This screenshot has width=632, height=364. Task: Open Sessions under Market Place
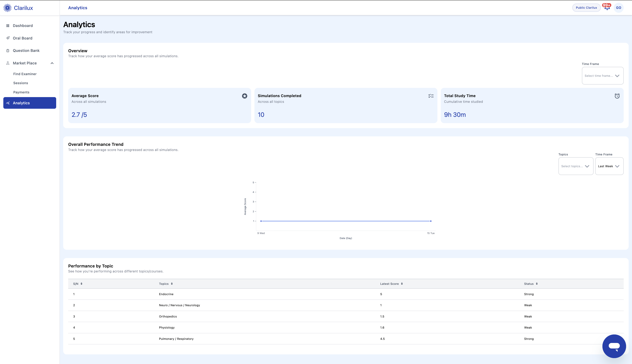click(x=21, y=83)
